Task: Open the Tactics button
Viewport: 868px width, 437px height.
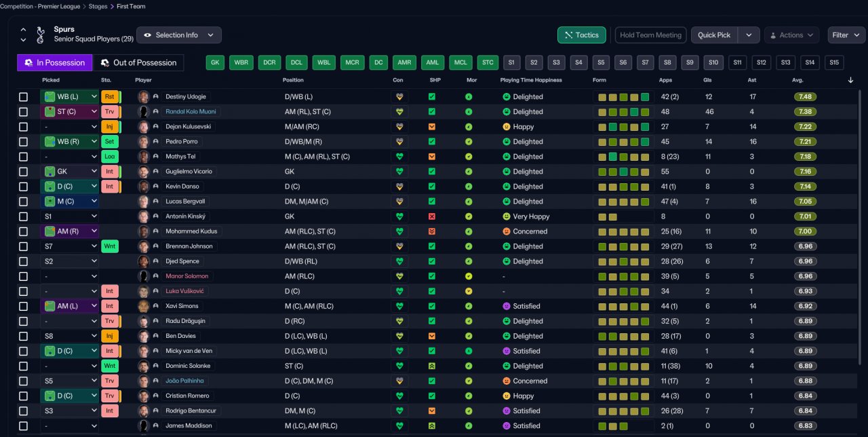Action: point(582,35)
